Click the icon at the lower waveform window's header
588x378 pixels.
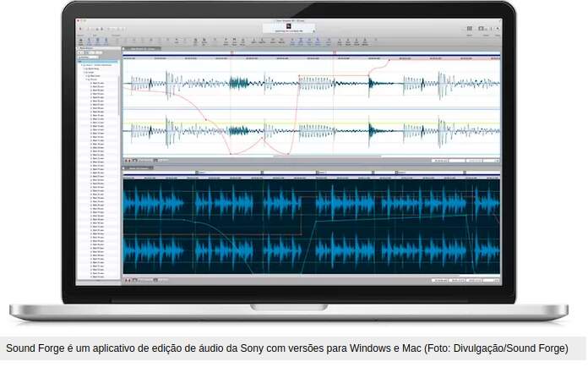pos(125,167)
